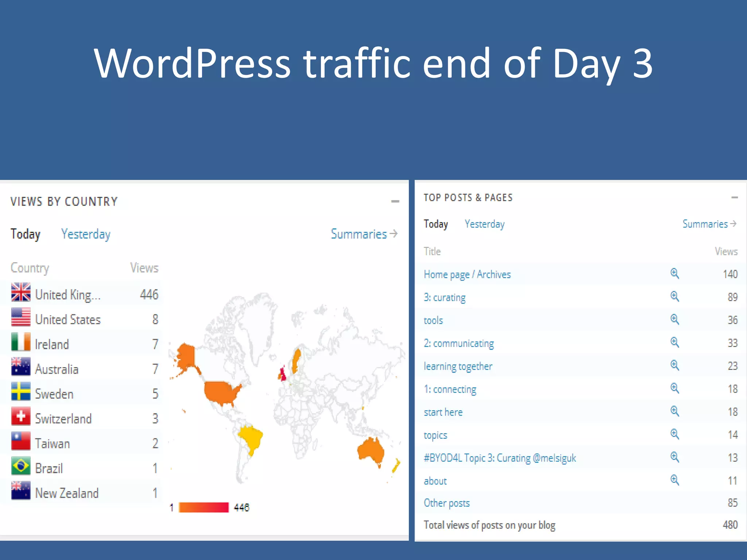Screen dimensions: 747x560
Task: Click the Taiwan country name
Action: [x=53, y=444]
